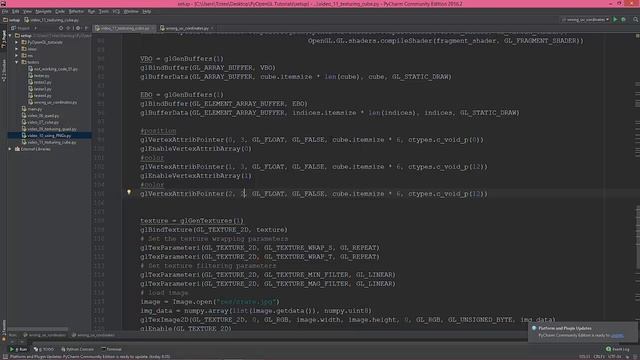Viewport: 640px width, 360px height.
Task: Place cursor on texture = glGenTextures(1) line
Action: pos(192,221)
